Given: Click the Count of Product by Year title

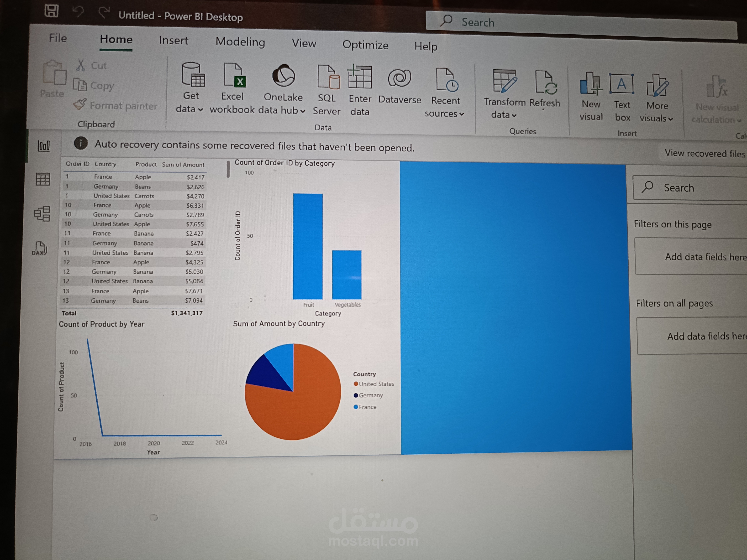Looking at the screenshot, I should pos(102,324).
